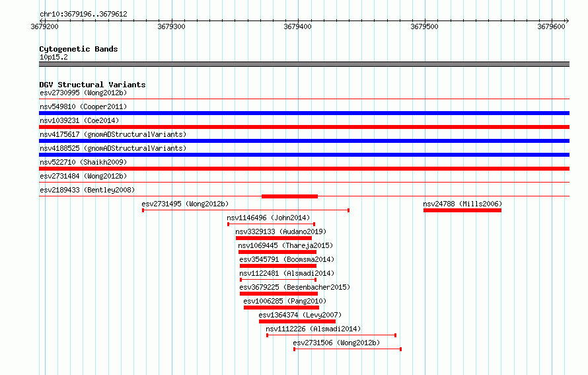588x375 pixels.
Task: Select the esv3679225 (Besenbacher2015) red bar
Action: [x=279, y=294]
